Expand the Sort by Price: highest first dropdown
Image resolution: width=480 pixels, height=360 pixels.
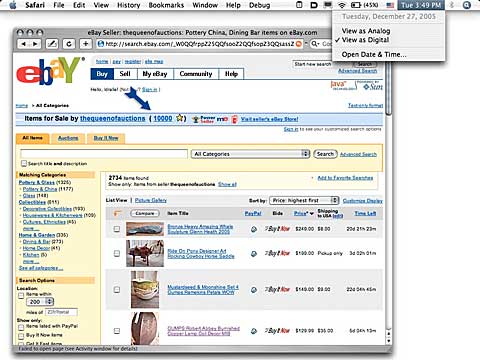click(x=304, y=200)
